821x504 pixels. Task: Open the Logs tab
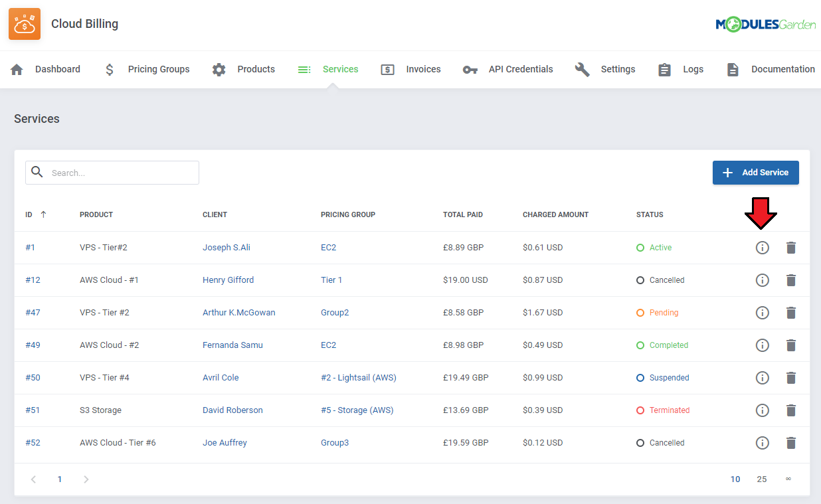[x=680, y=69]
